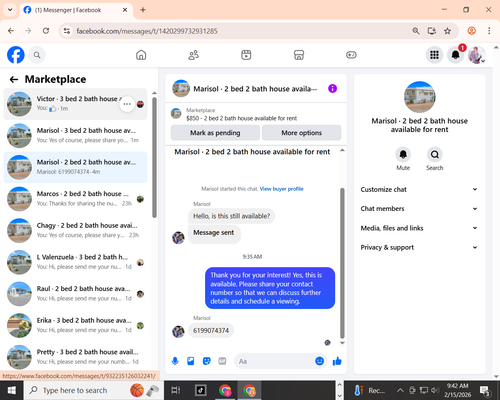
Task: Open conversation options for Victor chat
Action: point(127,104)
